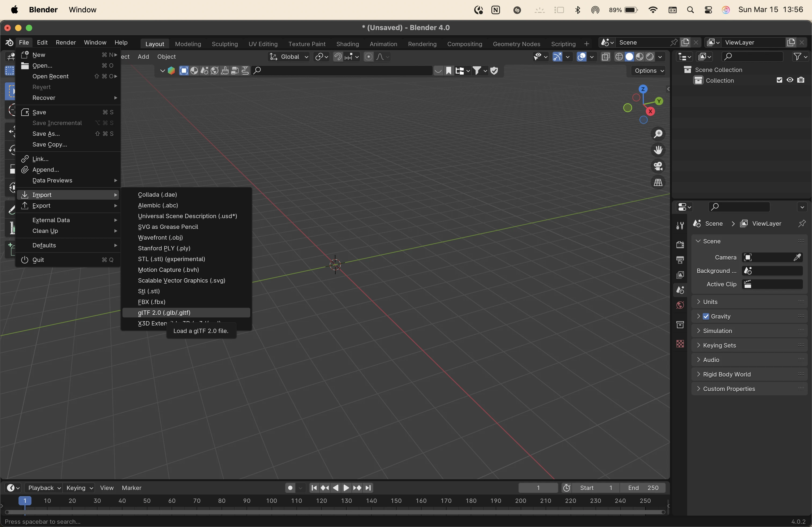
Task: Open the Global transform orientation dropdown
Action: [289, 57]
